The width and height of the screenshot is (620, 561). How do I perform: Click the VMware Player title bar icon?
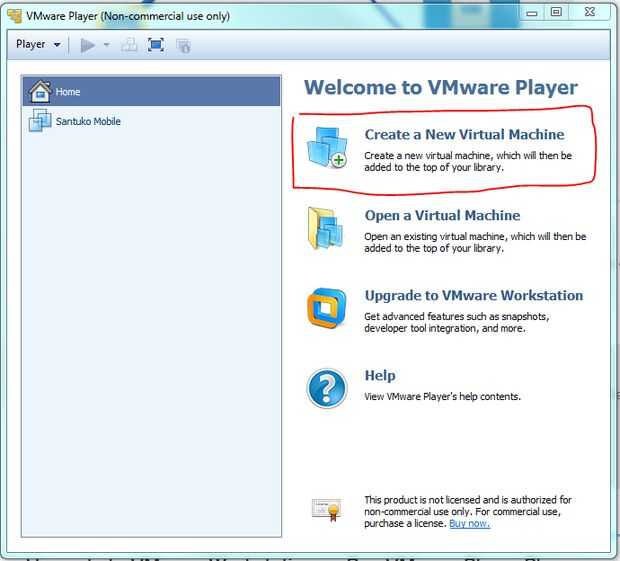coord(15,16)
